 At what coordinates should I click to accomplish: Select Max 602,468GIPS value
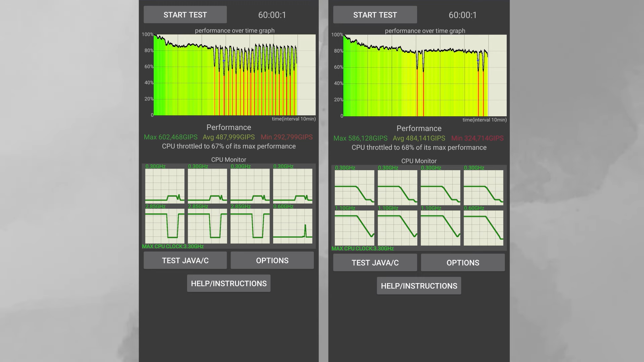coord(171,137)
